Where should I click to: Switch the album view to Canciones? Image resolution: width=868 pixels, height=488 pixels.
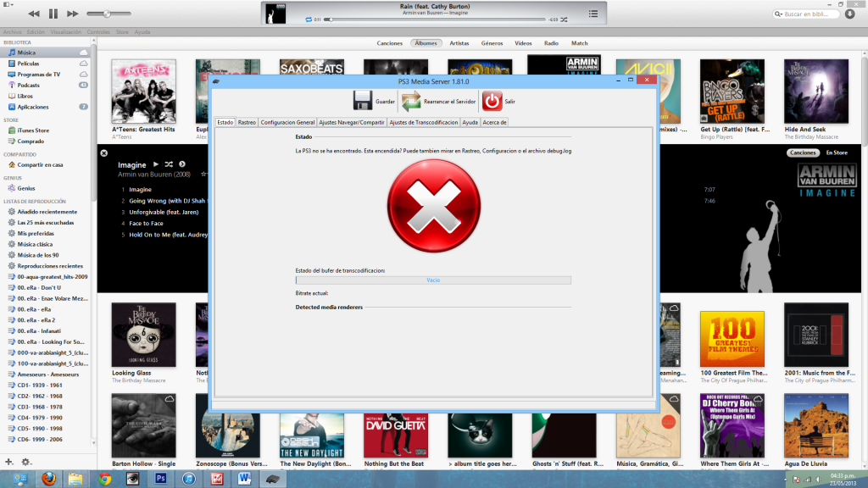pyautogui.click(x=803, y=152)
